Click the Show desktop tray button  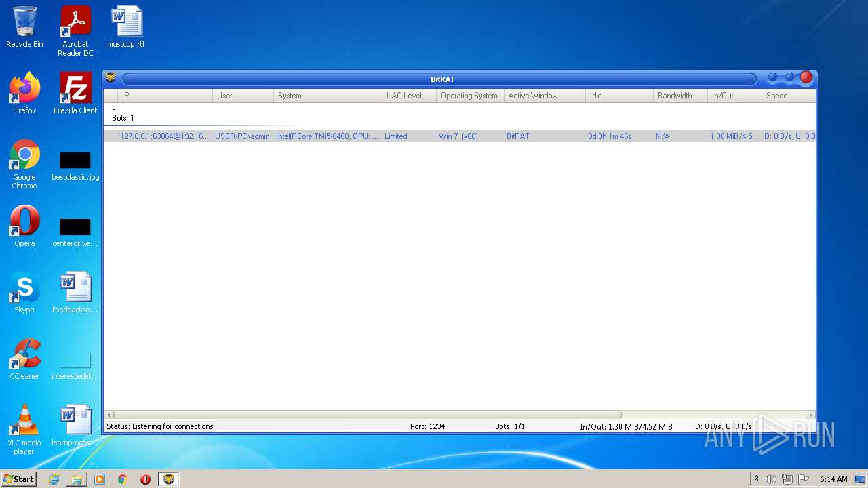tap(860, 479)
